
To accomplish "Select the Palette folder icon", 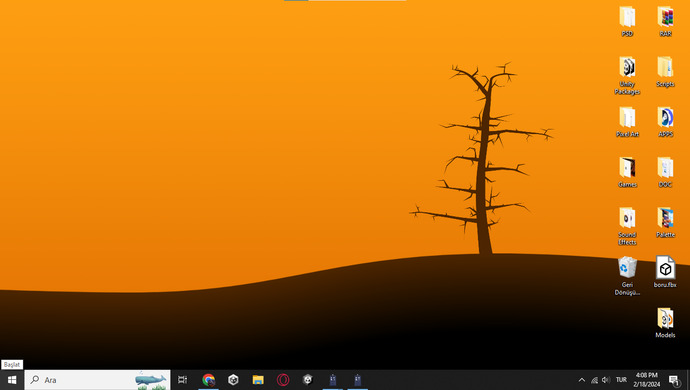I will click(665, 222).
